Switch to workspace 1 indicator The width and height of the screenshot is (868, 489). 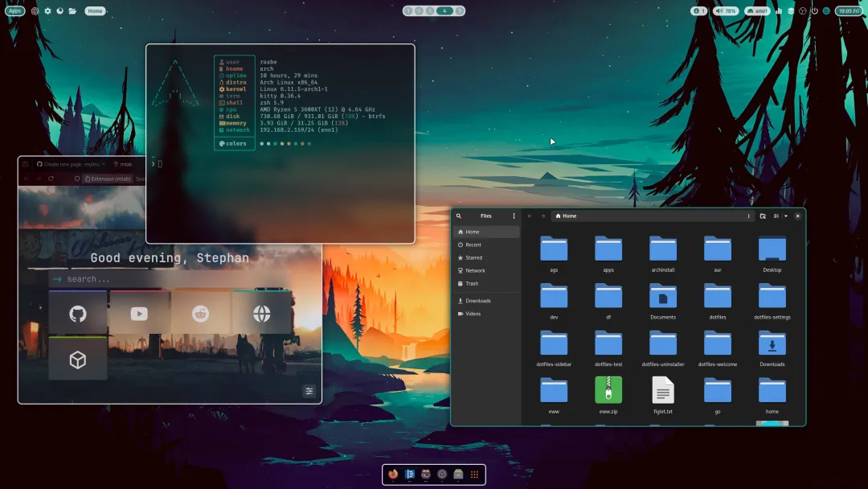point(408,10)
